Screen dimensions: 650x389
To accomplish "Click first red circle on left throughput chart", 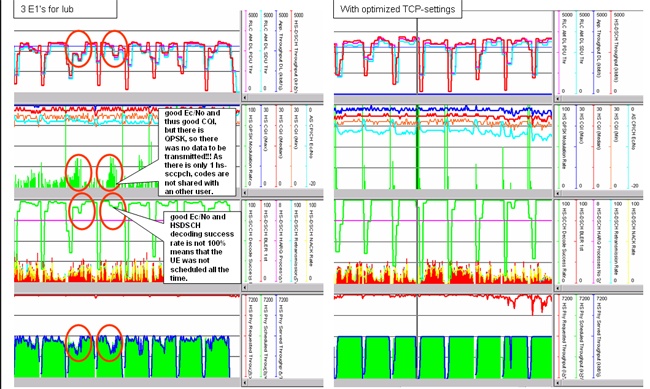I will [79, 49].
